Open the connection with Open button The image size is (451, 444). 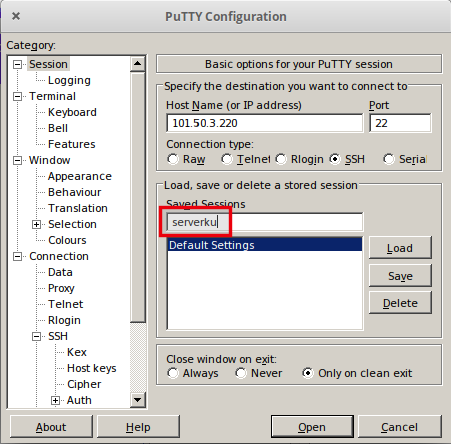(312, 427)
